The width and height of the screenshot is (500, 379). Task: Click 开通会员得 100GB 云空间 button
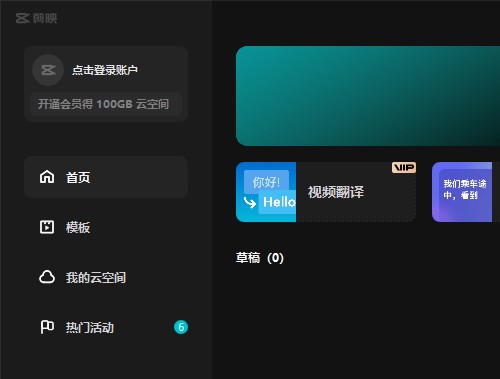(106, 104)
